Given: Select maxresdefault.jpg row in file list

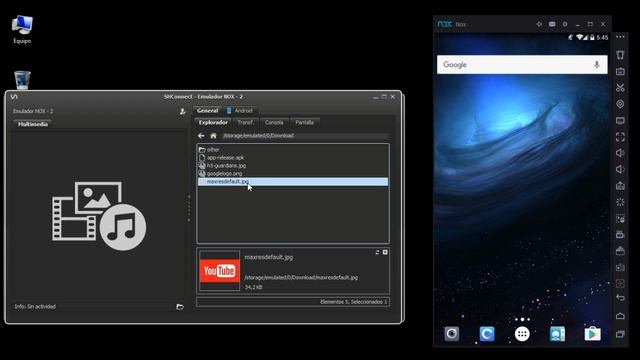Looking at the screenshot, I should point(293,182).
